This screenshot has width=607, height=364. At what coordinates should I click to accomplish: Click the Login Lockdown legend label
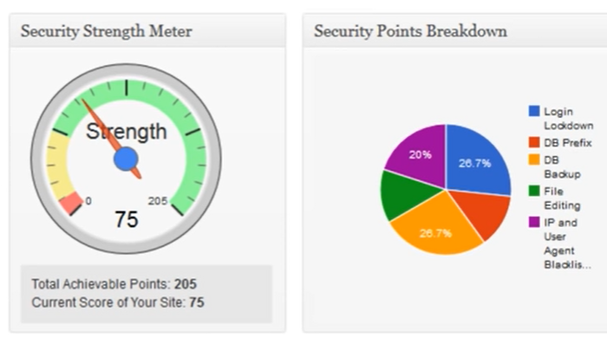coord(568,119)
